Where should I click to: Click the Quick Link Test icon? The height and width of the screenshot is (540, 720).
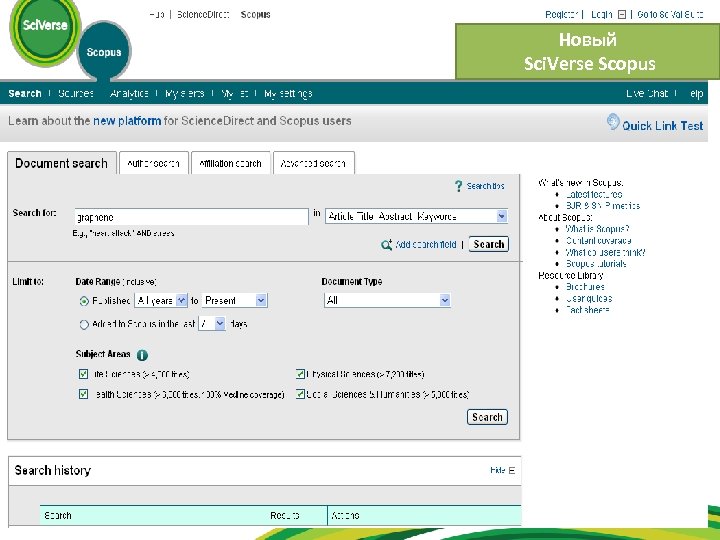613,122
